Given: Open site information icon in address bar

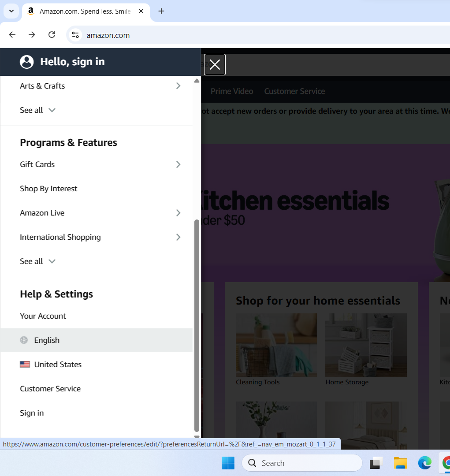Looking at the screenshot, I should 75,35.
